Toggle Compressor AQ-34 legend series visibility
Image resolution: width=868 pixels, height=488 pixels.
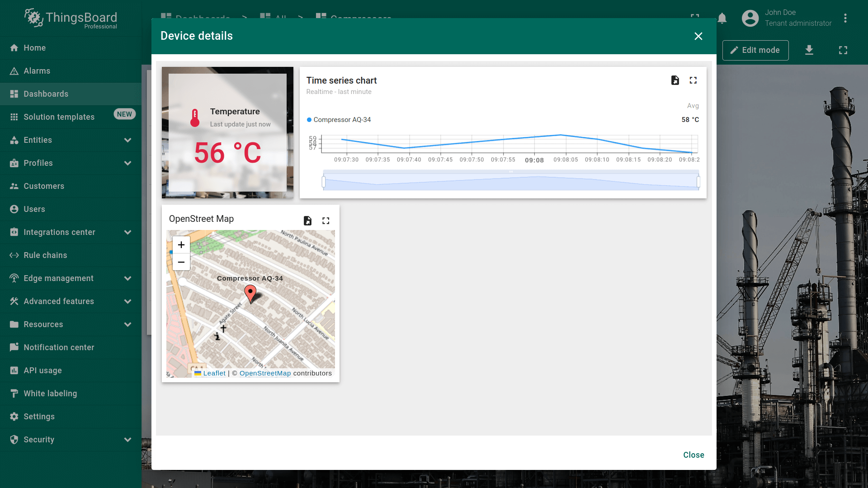pyautogui.click(x=342, y=120)
